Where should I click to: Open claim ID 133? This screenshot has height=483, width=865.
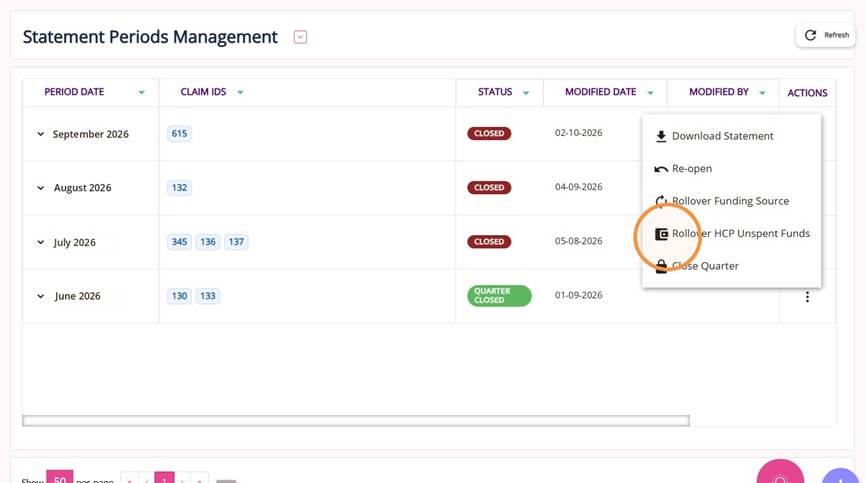[208, 296]
